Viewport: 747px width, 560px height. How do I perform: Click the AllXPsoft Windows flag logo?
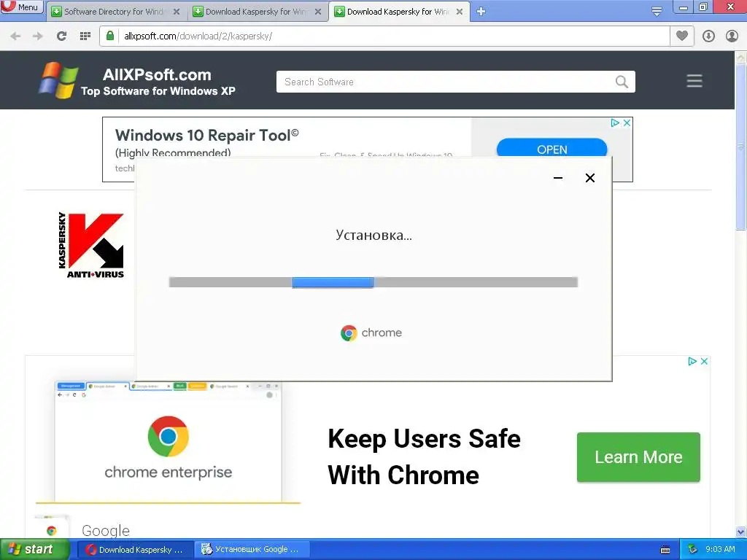(x=58, y=80)
